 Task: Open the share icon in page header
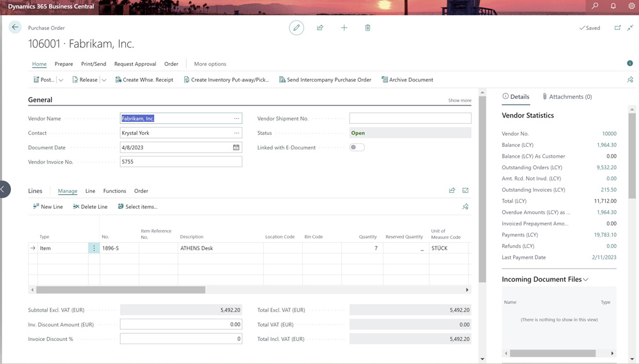click(320, 27)
